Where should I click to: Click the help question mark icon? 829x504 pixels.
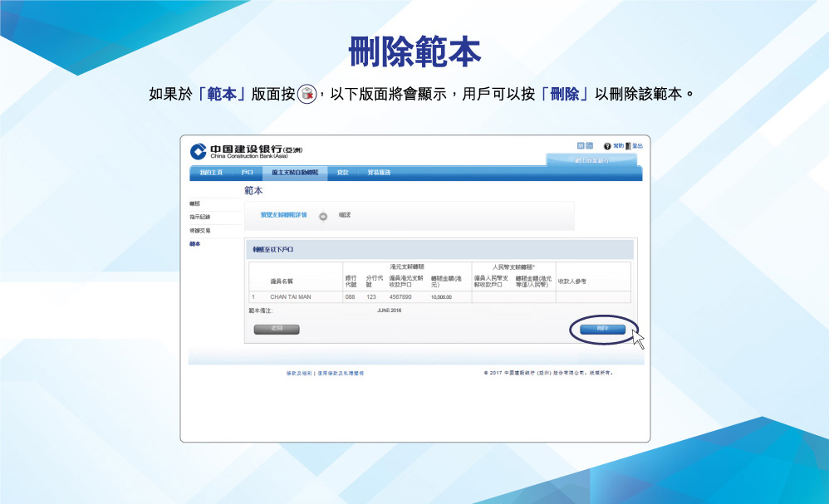607,146
